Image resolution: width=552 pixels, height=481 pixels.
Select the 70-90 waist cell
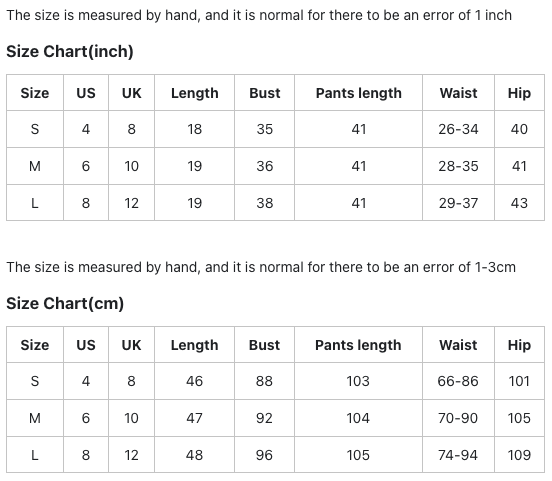click(x=458, y=418)
